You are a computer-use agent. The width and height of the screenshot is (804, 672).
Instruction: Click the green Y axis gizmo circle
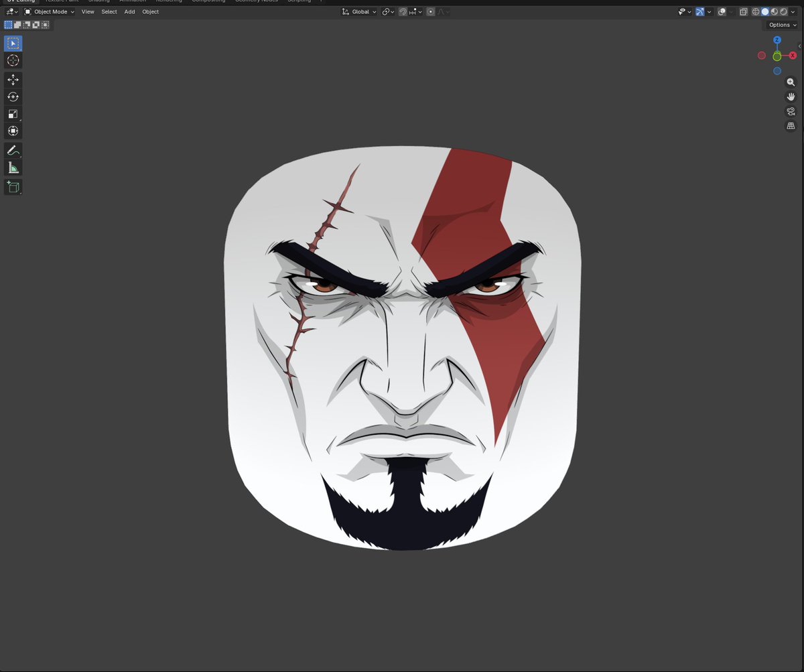(777, 56)
